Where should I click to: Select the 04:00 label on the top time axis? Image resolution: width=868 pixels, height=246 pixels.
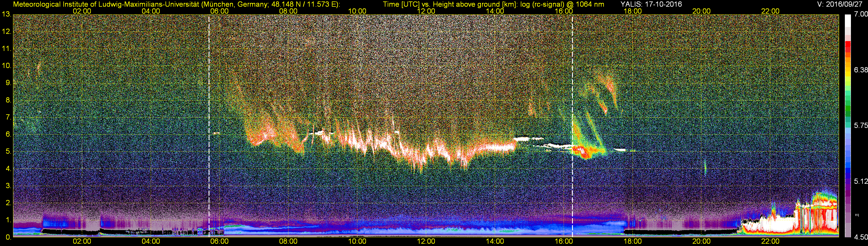point(151,11)
